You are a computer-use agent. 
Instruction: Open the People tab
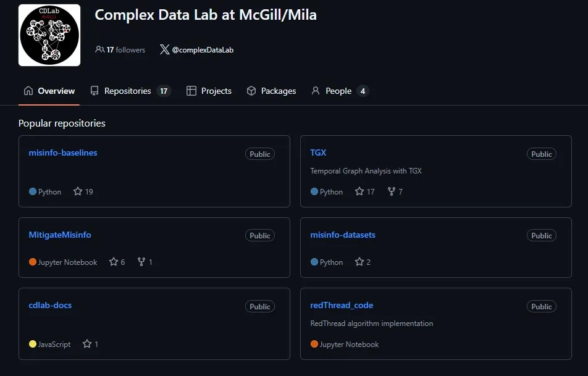tap(339, 91)
